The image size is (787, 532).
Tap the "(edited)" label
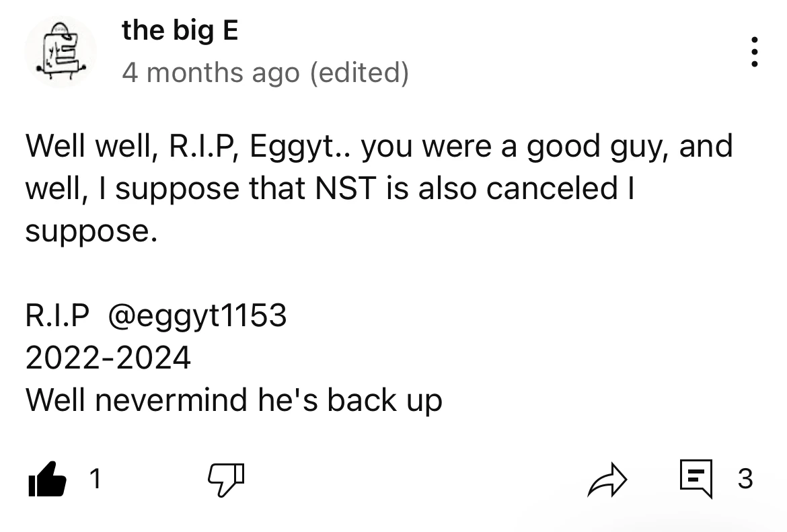pos(359,73)
